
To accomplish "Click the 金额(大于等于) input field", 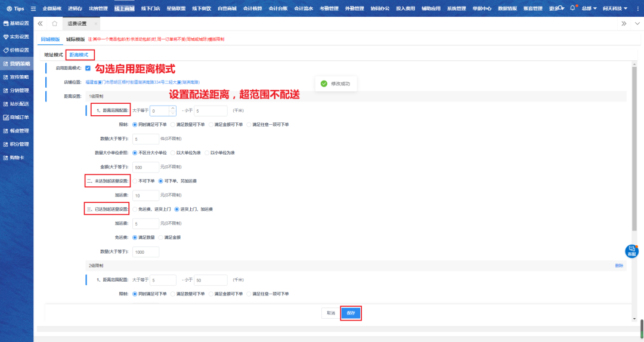I will click(x=146, y=167).
